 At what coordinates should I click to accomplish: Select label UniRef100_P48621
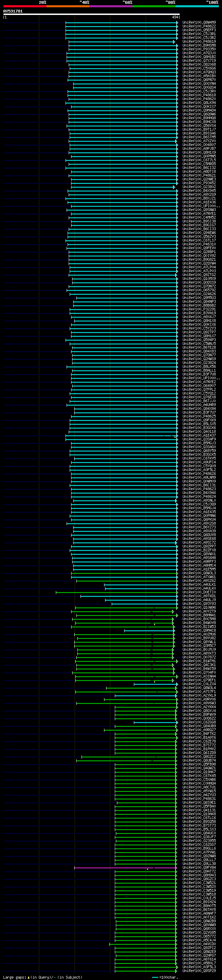199,175
